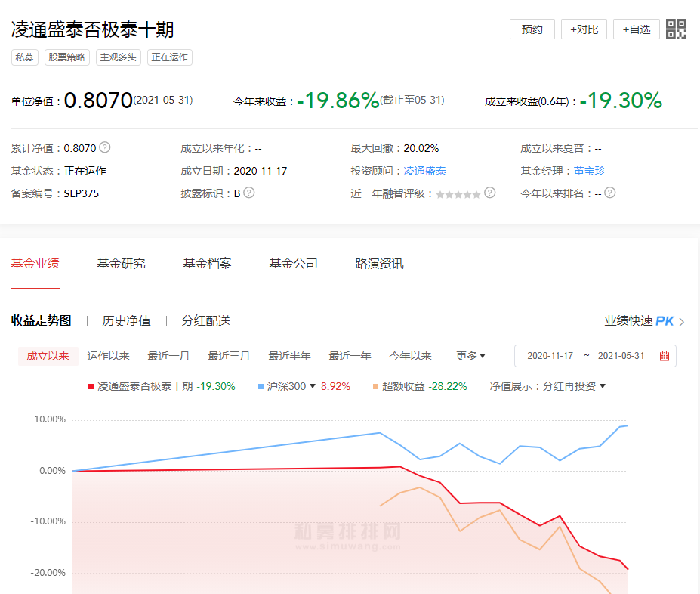Image resolution: width=700 pixels, height=594 pixels.
Task: Select the 最近半年 time range
Action: 289,356
